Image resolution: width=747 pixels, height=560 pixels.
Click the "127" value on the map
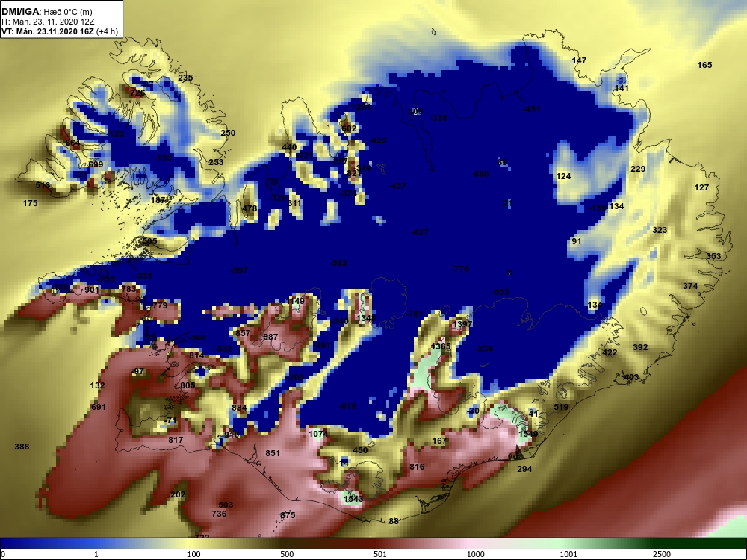click(x=701, y=187)
